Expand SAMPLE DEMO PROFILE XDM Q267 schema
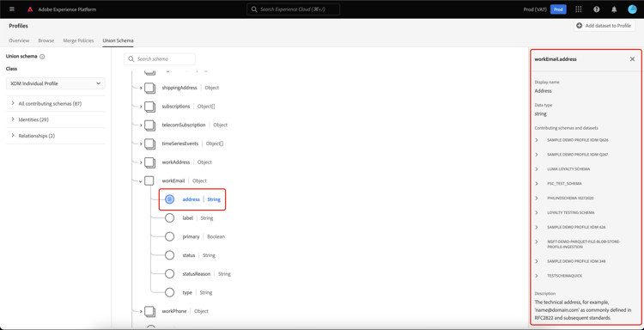The height and width of the screenshot is (330, 644). click(x=537, y=155)
